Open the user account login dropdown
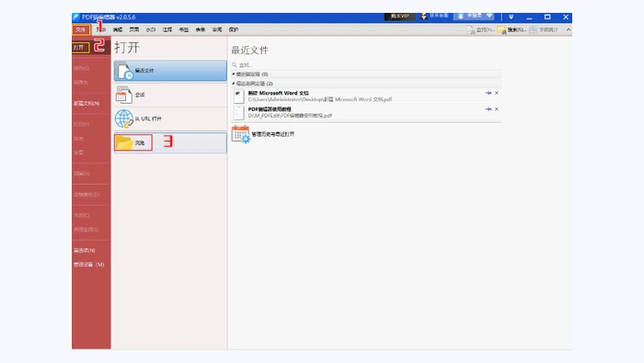 point(475,16)
